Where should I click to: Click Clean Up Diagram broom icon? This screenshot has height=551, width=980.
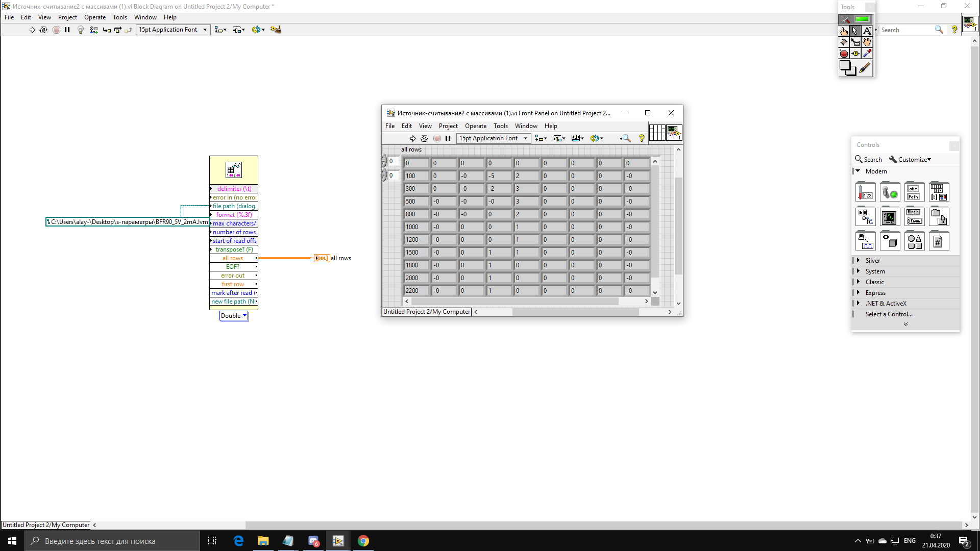coord(276,30)
